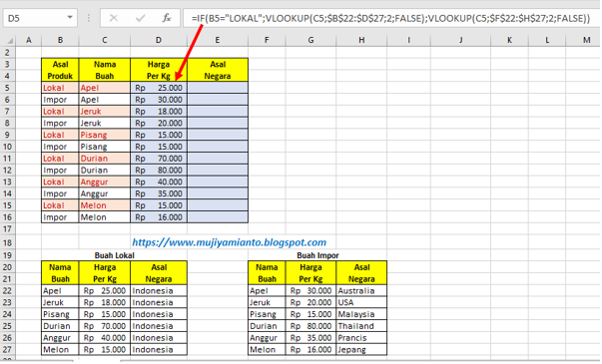The height and width of the screenshot is (364, 602).
Task: Select 'Melon' in Buah Lokal table
Action: [x=60, y=349]
